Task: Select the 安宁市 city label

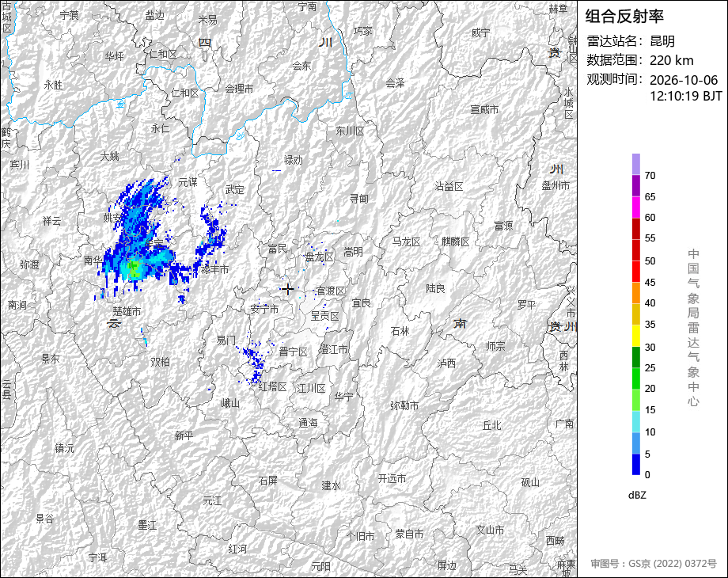Action: pyautogui.click(x=264, y=309)
